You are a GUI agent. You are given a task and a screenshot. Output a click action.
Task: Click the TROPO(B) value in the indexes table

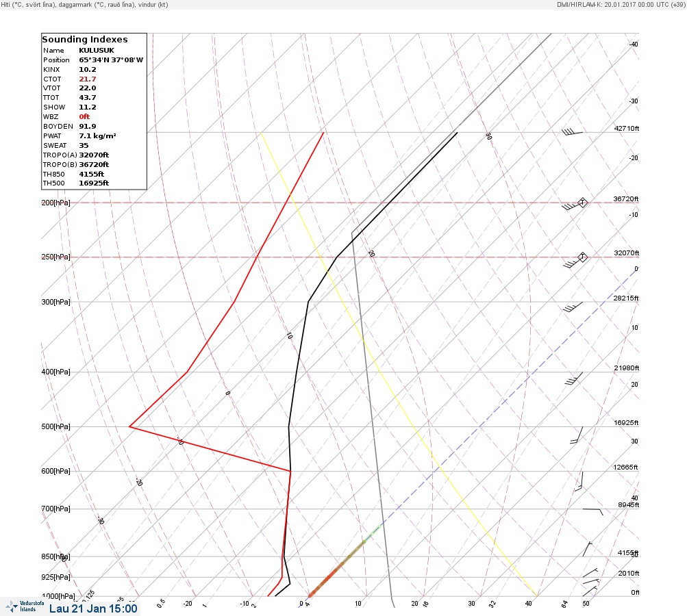click(x=94, y=165)
